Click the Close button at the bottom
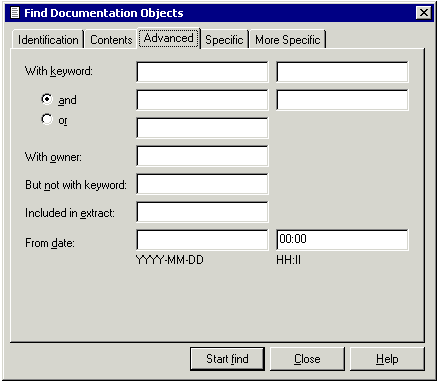This screenshot has width=438, height=381. [x=307, y=359]
